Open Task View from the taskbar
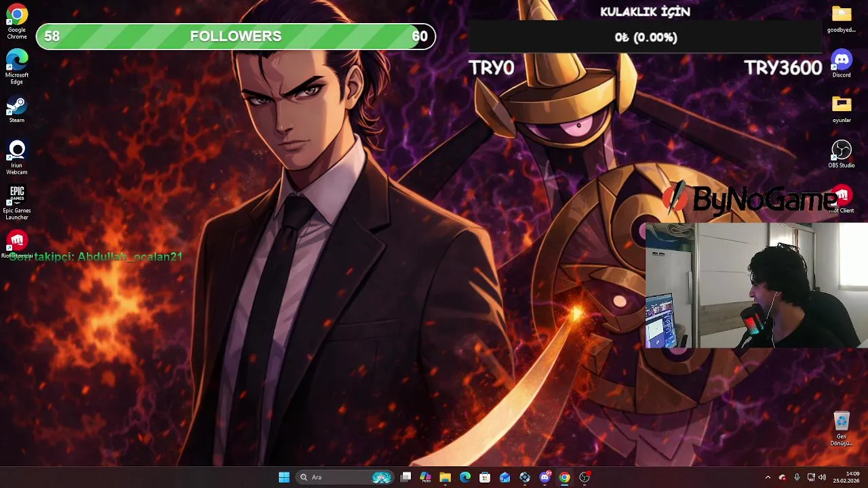Screen dimensions: 868x488 pos(406,477)
